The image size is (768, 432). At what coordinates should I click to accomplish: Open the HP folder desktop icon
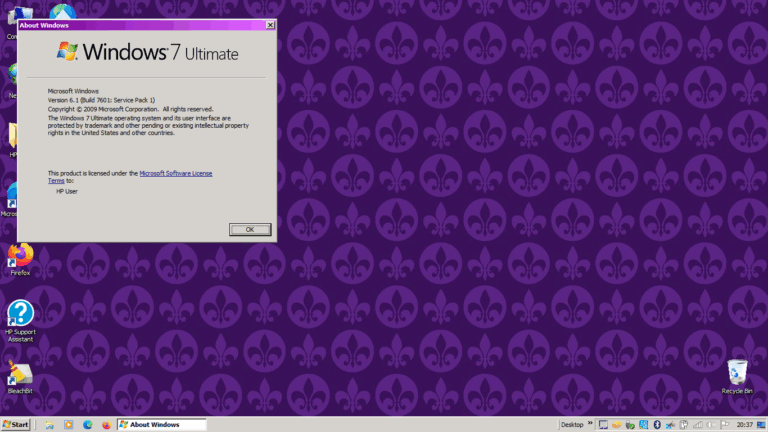pos(12,140)
